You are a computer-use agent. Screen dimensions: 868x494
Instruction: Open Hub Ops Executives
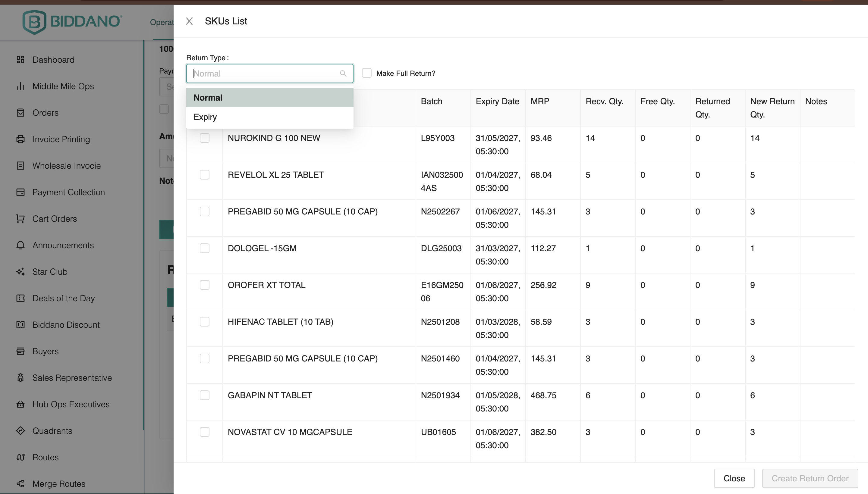[71, 404]
